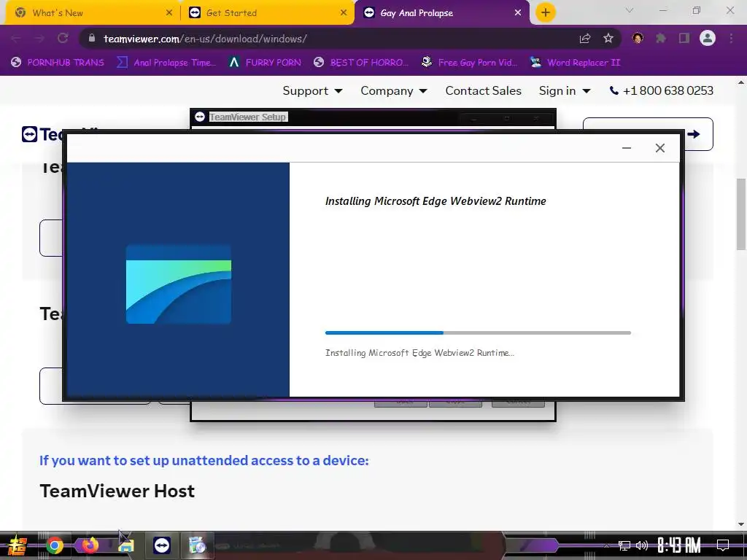Screen dimensions: 747x560
Task: Open the Start menu
Action: [18, 545]
